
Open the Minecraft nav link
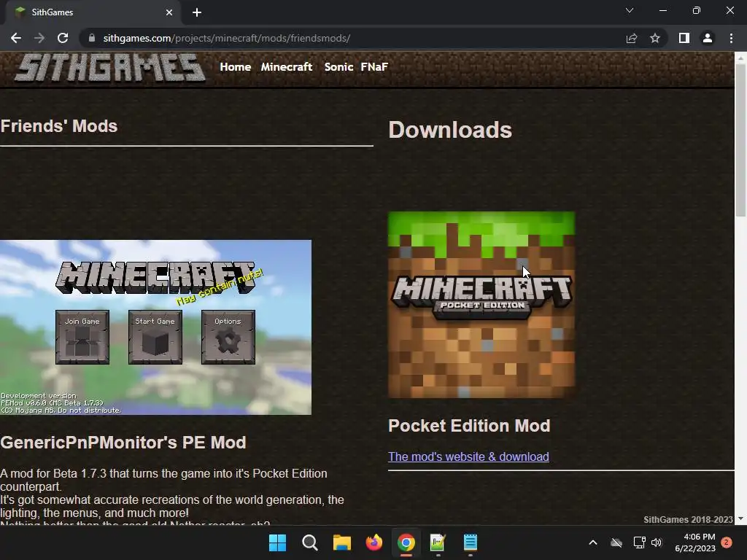(x=286, y=67)
